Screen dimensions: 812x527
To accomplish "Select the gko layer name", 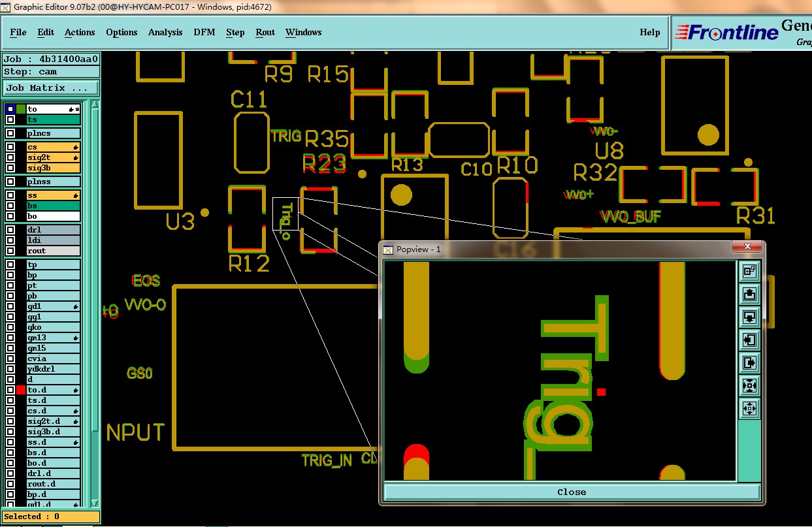I will 54,327.
